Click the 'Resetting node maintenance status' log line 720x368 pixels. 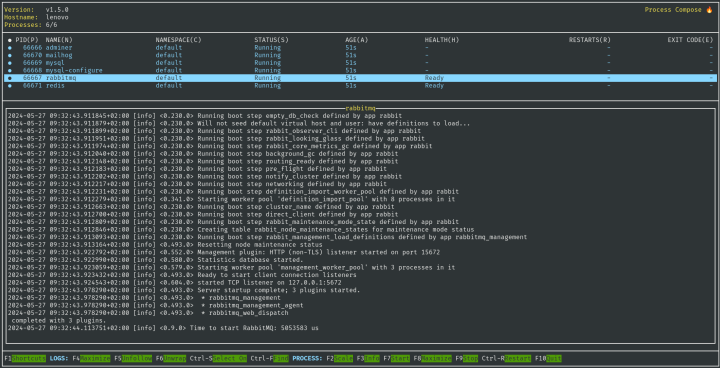coord(165,245)
